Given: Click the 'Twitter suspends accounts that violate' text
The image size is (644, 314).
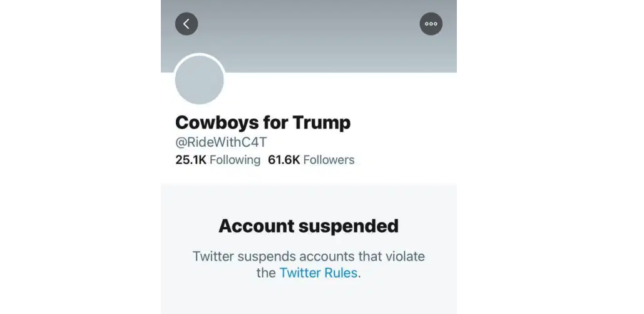Looking at the screenshot, I should [x=309, y=256].
